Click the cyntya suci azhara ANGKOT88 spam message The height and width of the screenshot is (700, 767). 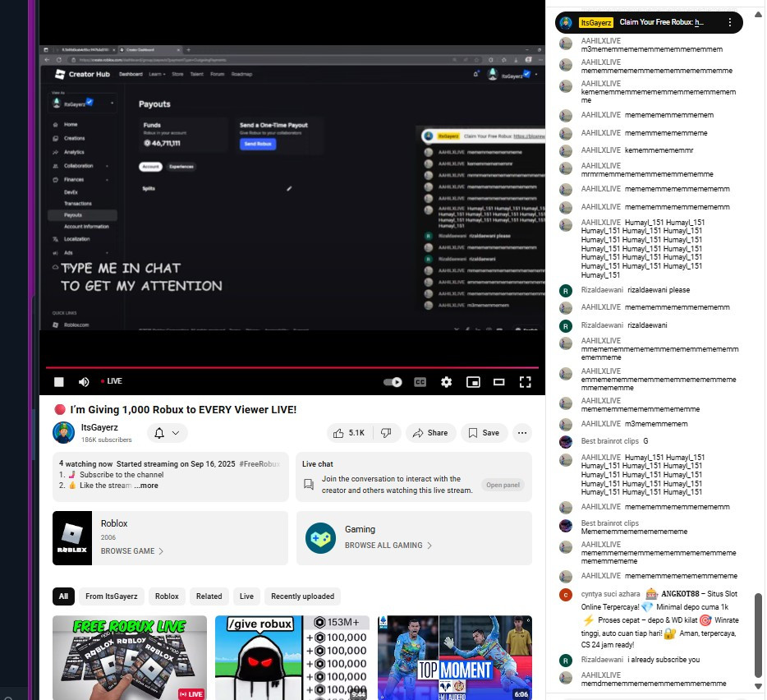[x=659, y=619]
